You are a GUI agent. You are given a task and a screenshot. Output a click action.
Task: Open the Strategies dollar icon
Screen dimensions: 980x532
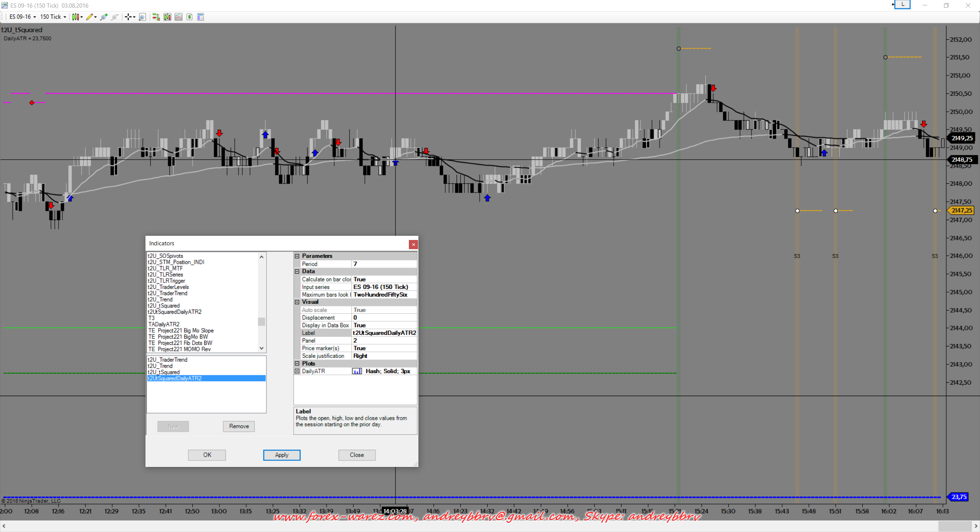[x=189, y=17]
